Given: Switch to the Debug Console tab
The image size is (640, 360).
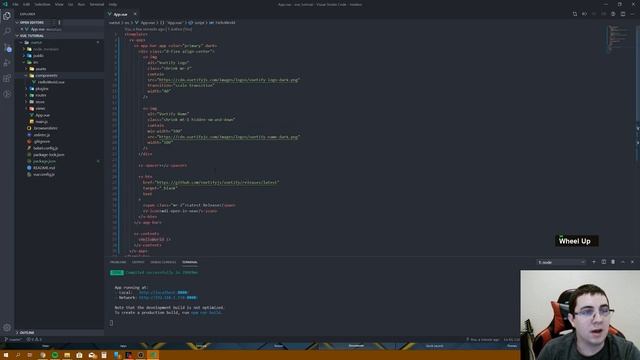Looking at the screenshot, I should (163, 262).
